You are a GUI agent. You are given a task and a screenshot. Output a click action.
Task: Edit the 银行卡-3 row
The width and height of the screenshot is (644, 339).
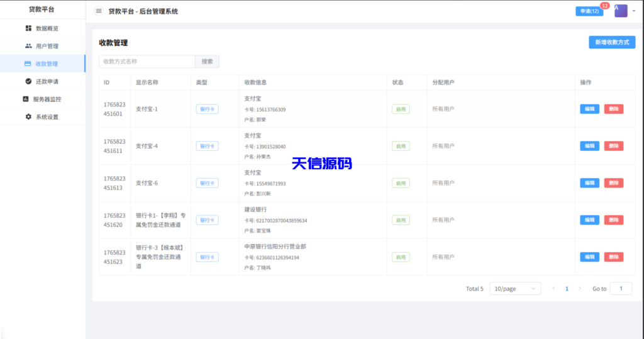tap(589, 257)
